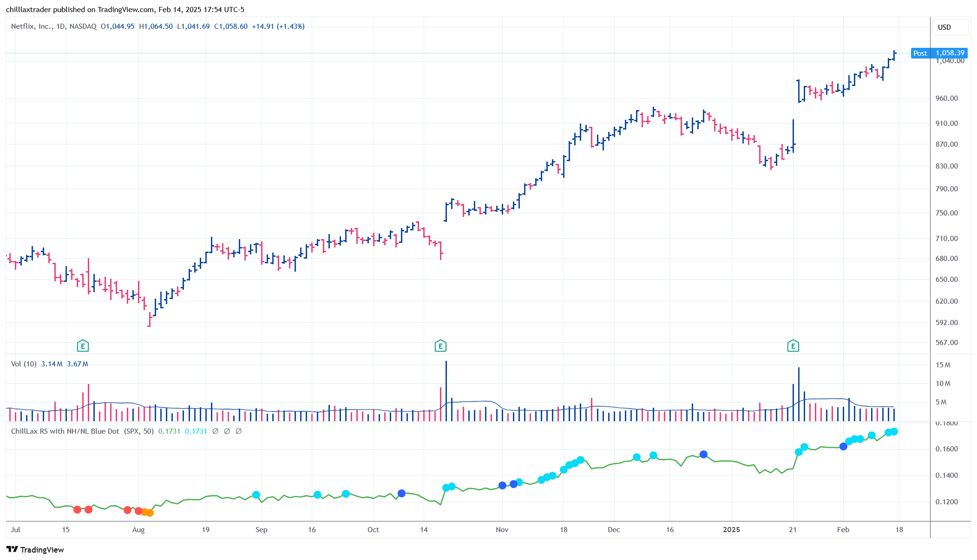Click the open value O1,044.95
This screenshot has height=560, width=977.
pos(118,26)
